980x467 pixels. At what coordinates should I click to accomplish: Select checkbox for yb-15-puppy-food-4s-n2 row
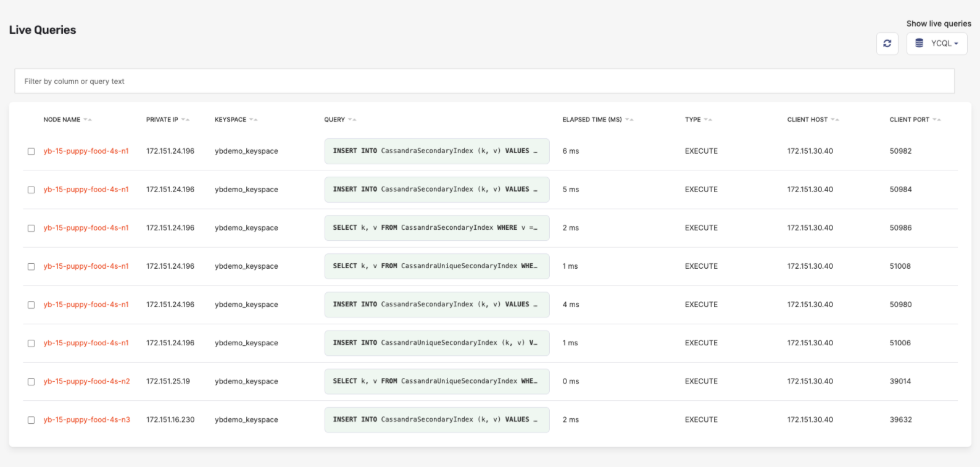pyautogui.click(x=31, y=382)
